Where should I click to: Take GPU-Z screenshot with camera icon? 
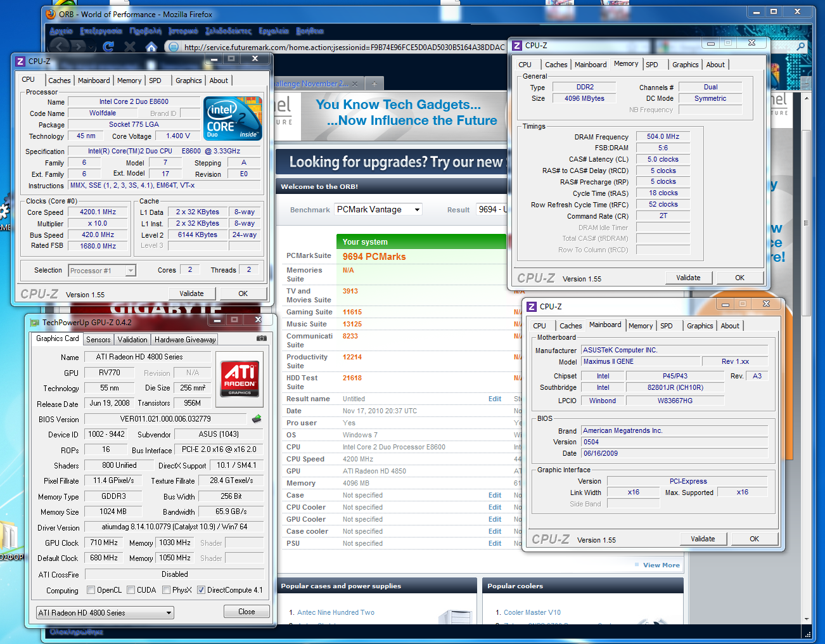coord(261,338)
